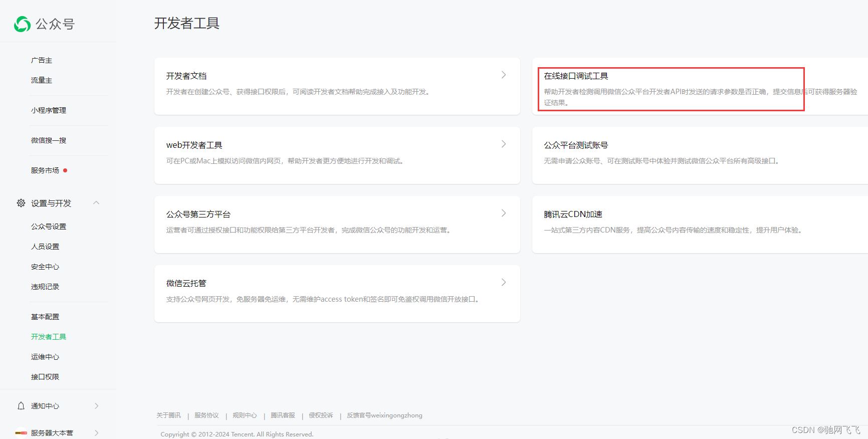Go to 小程序管理

49,110
